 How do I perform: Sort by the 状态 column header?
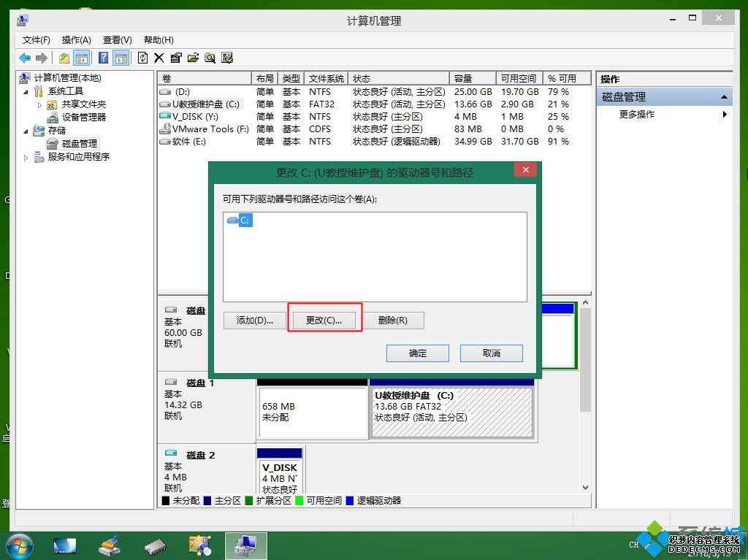(x=399, y=78)
